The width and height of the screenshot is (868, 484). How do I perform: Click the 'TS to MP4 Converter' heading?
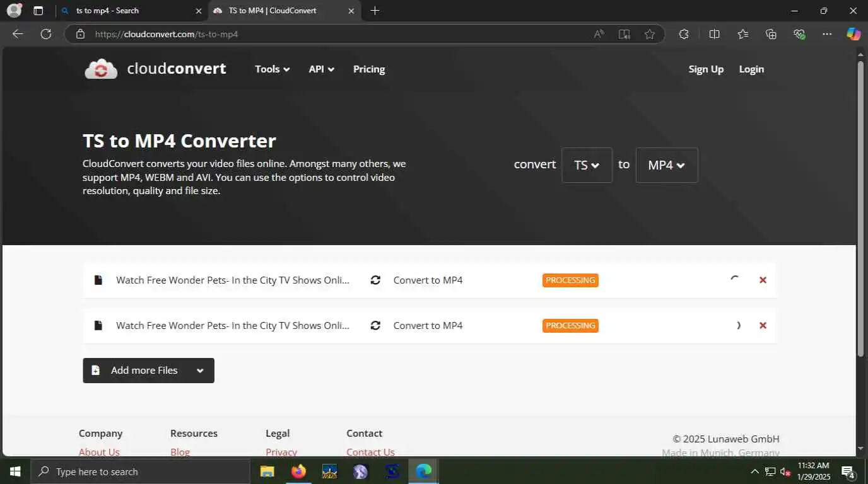[179, 141]
